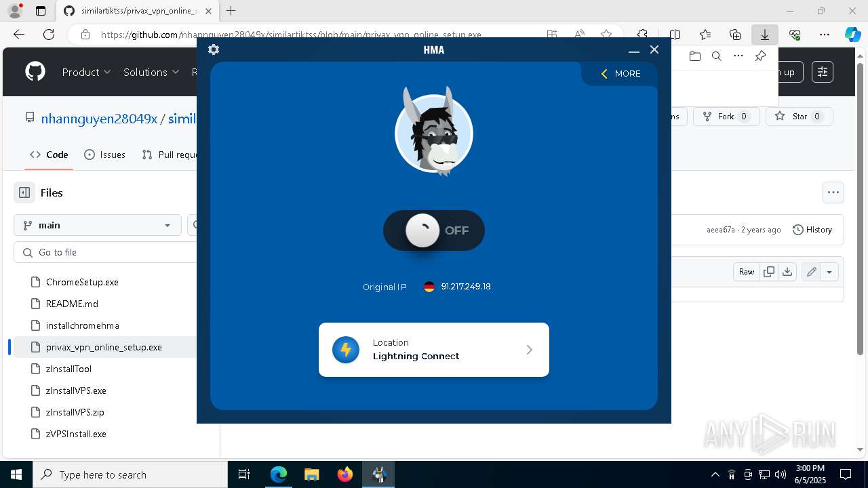
Task: Click the Go to file search field
Action: point(105,252)
